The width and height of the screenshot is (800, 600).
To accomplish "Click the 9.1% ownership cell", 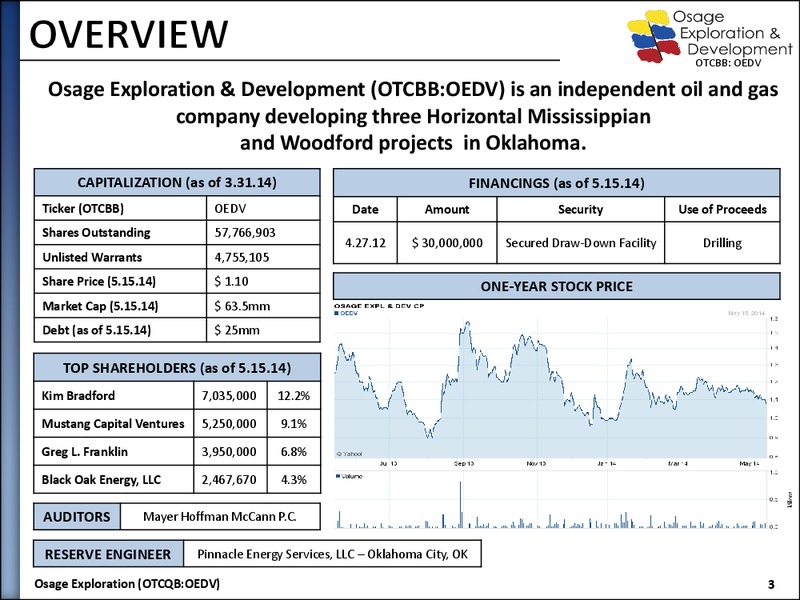I will pyautogui.click(x=294, y=423).
